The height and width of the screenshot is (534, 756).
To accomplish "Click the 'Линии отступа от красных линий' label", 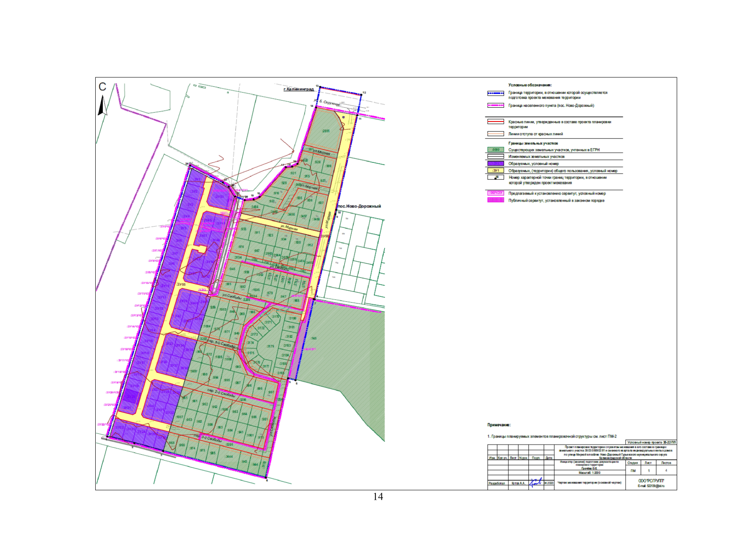I will (536, 134).
